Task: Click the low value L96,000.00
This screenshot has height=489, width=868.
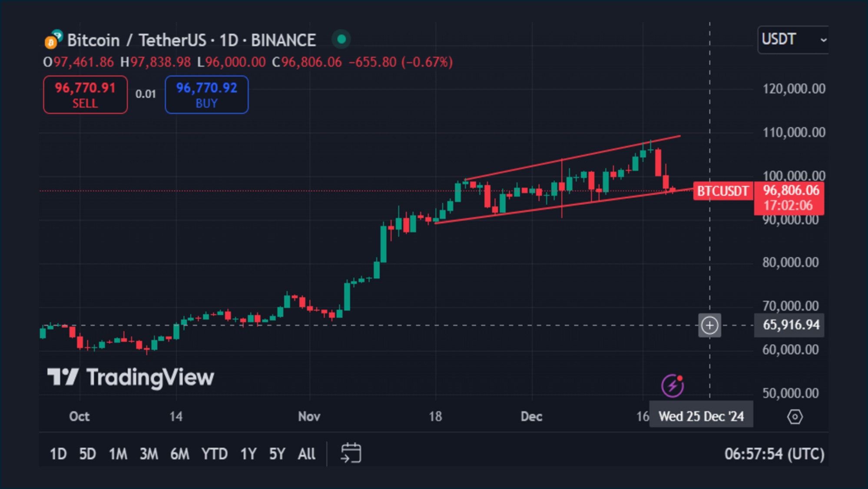Action: [x=231, y=62]
